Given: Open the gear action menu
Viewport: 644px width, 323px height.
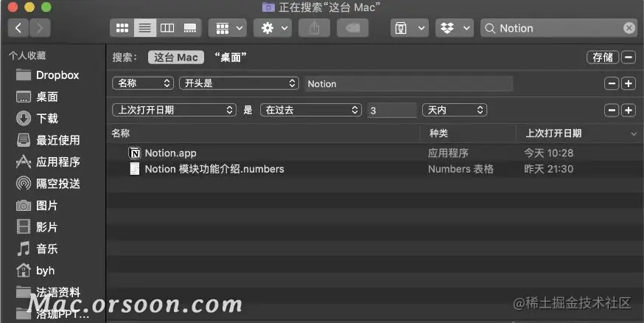Looking at the screenshot, I should tap(273, 28).
